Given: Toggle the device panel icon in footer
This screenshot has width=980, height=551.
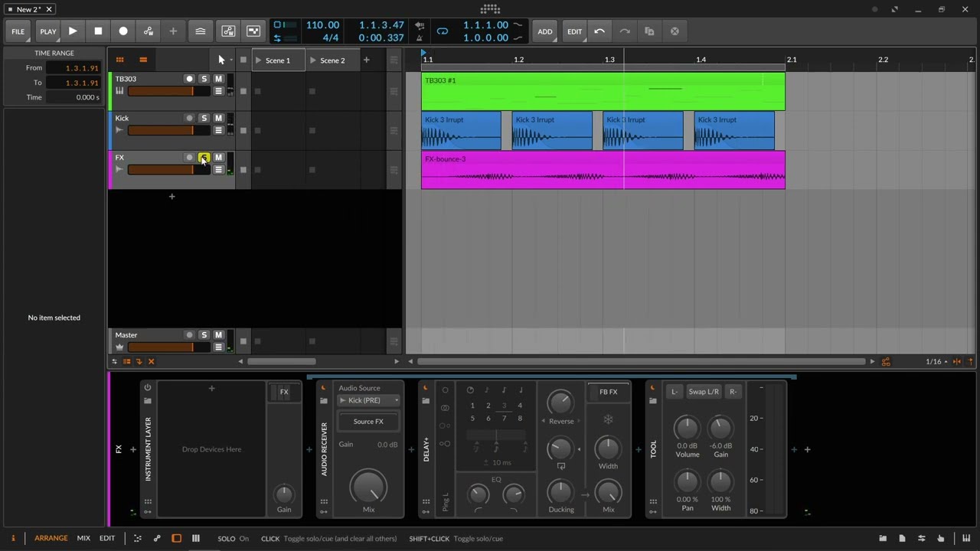Looking at the screenshot, I should click(x=176, y=538).
